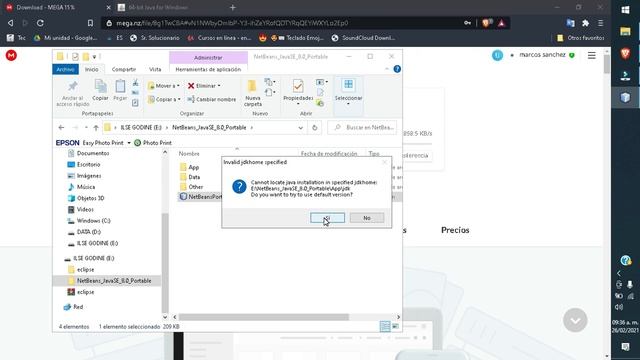Open the SoundCloud Downl... bookmark
The image size is (640, 360).
(363, 38)
